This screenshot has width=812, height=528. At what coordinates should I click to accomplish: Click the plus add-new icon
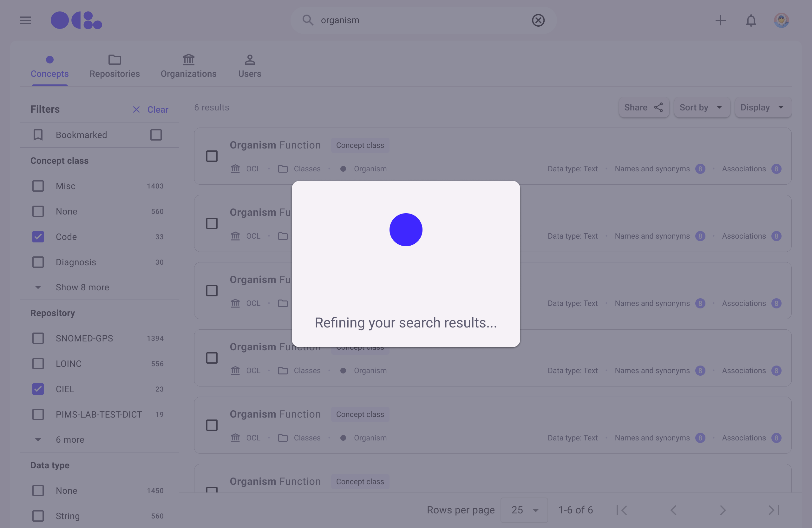720,21
